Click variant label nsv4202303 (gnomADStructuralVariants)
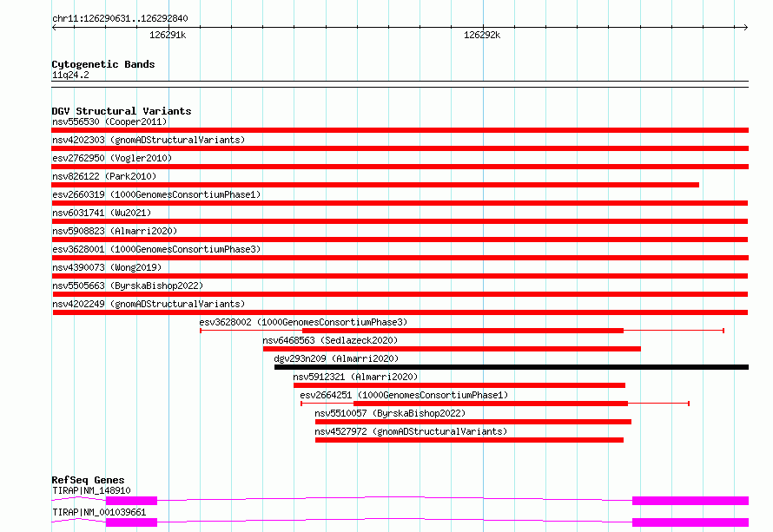773x532 pixels. click(149, 140)
